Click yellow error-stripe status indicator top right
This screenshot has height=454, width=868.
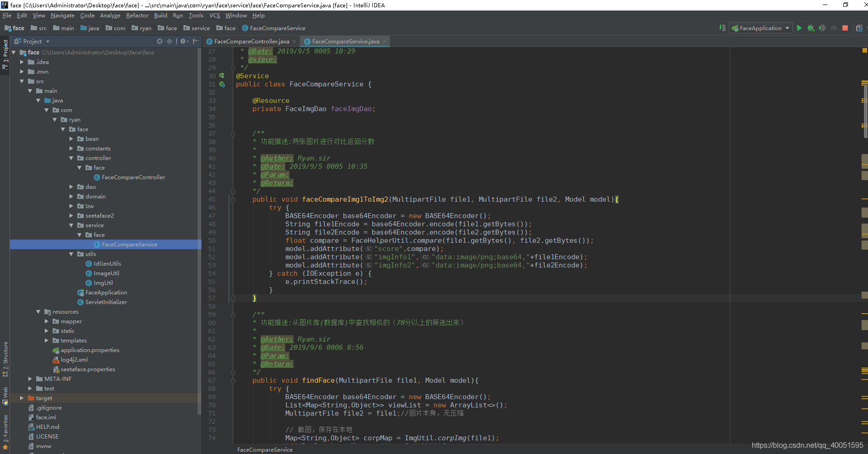(864, 50)
